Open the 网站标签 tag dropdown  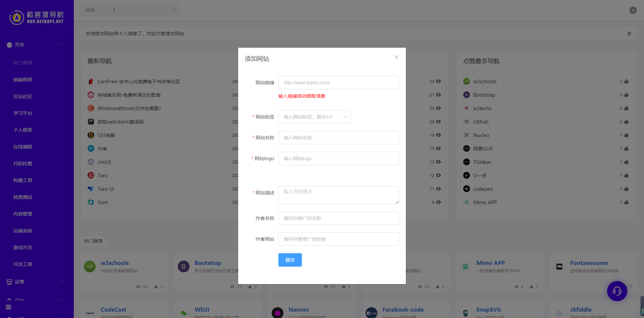click(315, 117)
